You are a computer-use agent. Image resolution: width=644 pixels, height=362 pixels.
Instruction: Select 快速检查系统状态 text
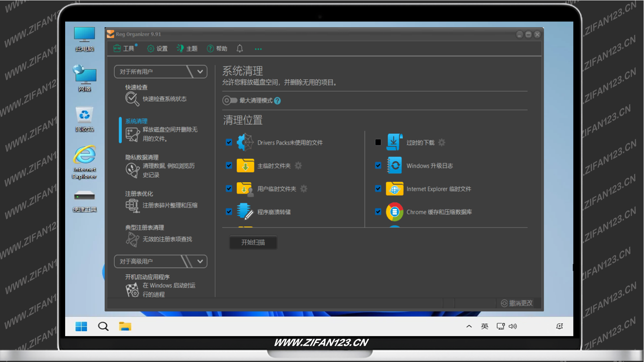tap(164, 99)
